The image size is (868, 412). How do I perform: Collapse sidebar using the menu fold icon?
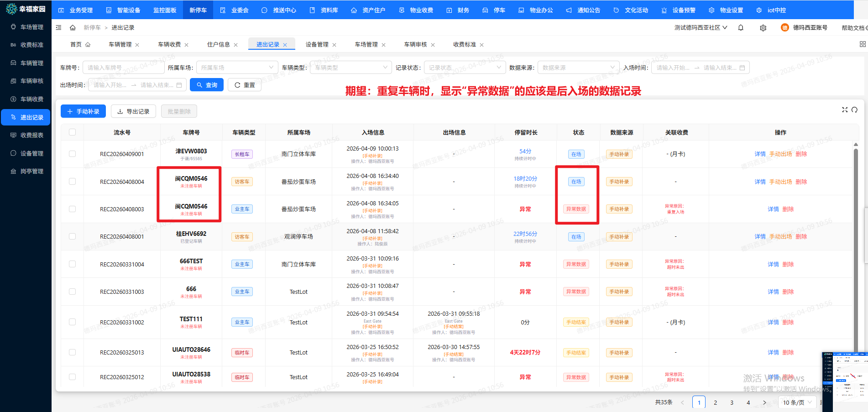59,28
